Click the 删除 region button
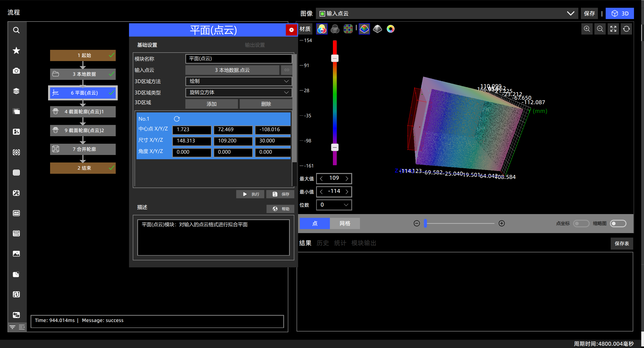 coord(266,104)
